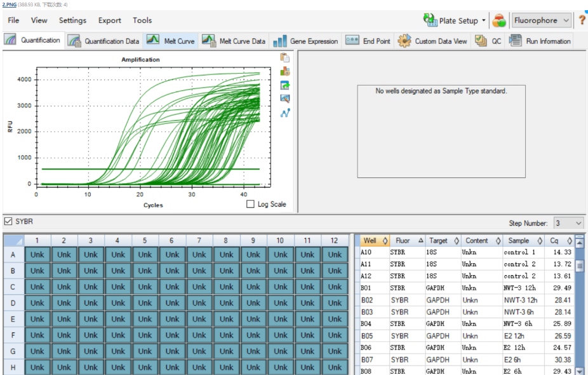Switch to the End Point tab
588x375 pixels.
tap(368, 41)
